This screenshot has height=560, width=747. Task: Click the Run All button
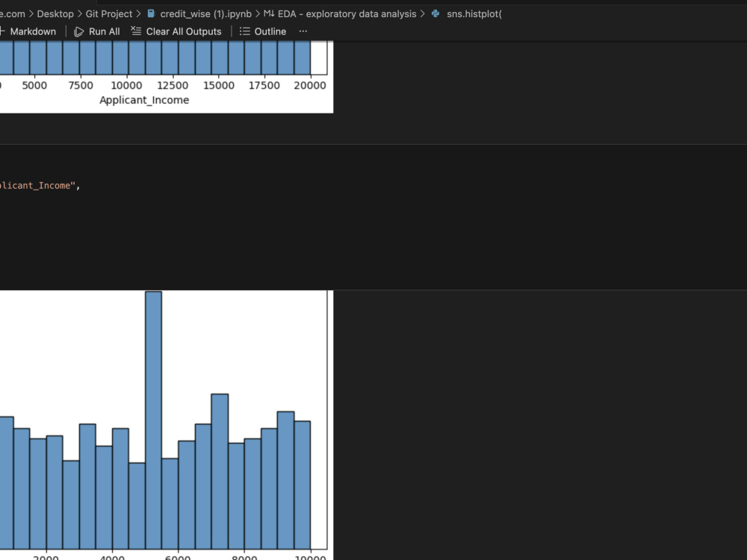tap(96, 31)
